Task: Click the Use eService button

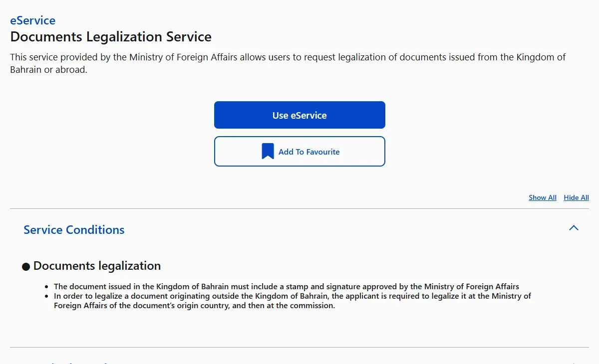Action: pyautogui.click(x=299, y=115)
